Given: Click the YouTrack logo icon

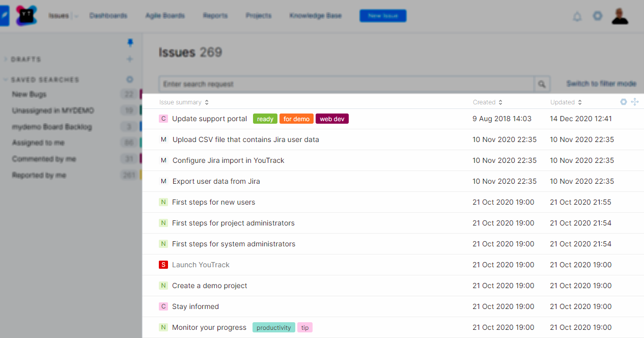Looking at the screenshot, I should [26, 16].
